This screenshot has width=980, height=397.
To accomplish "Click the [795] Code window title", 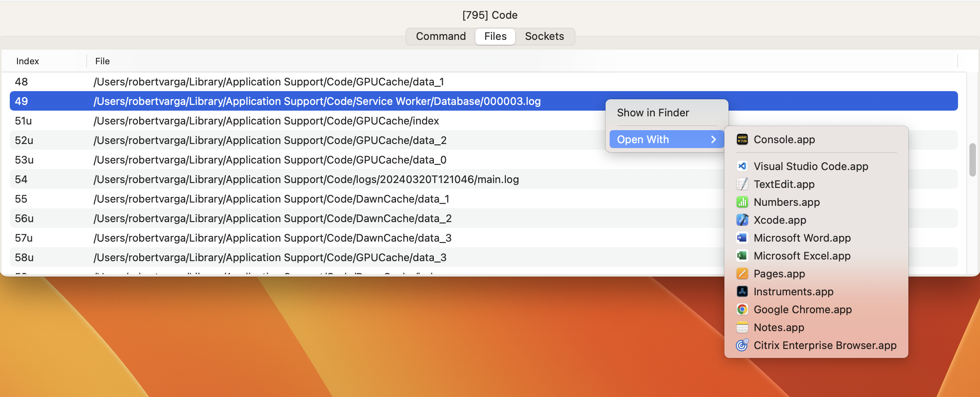I will point(490,15).
